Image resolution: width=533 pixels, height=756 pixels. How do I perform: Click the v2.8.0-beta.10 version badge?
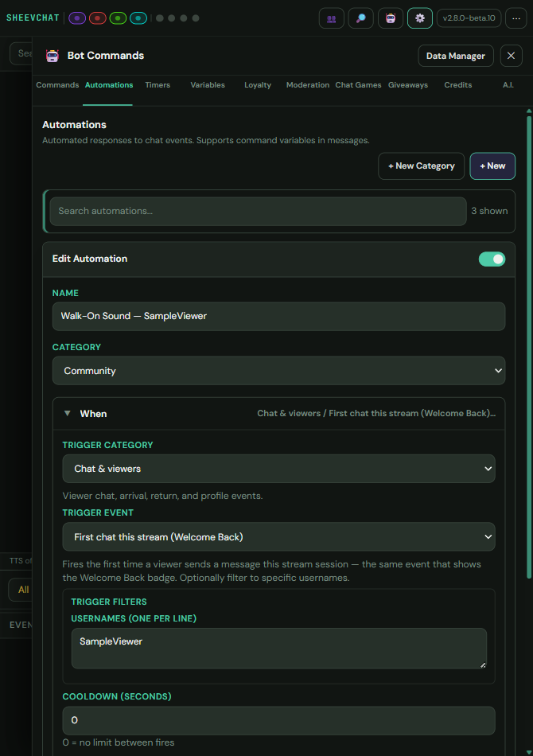point(469,18)
